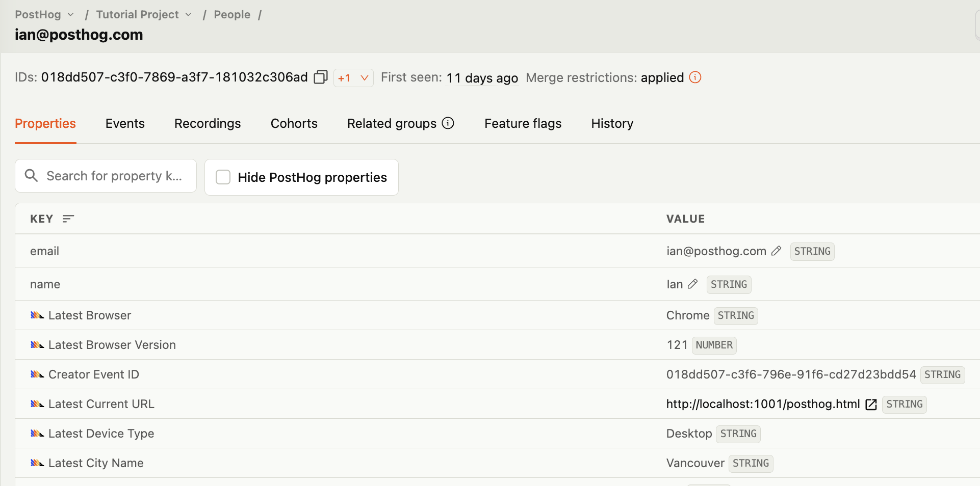This screenshot has width=980, height=486.
Task: Click the Hide PostHog properties button label
Action: pos(312,177)
